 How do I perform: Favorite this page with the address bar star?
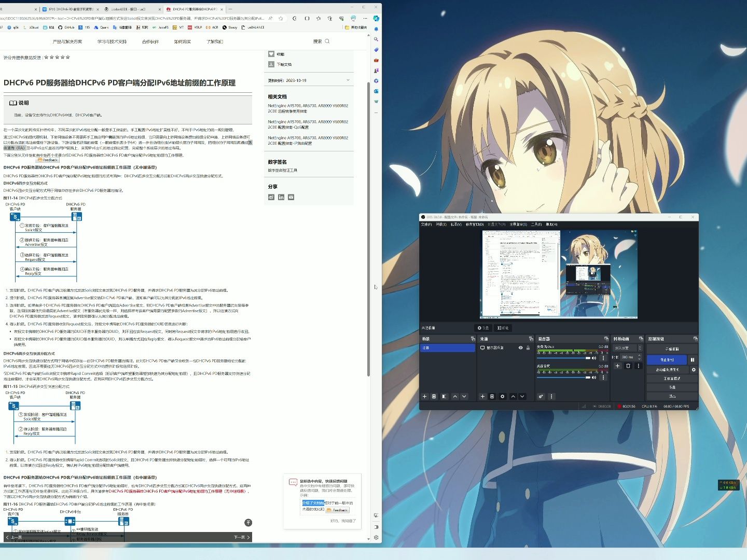pyautogui.click(x=281, y=18)
